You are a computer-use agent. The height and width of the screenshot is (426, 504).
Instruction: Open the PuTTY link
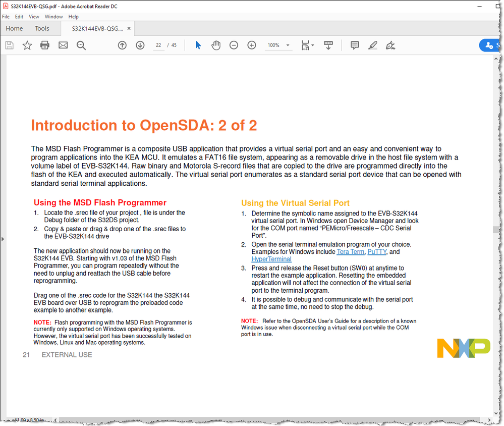point(377,252)
